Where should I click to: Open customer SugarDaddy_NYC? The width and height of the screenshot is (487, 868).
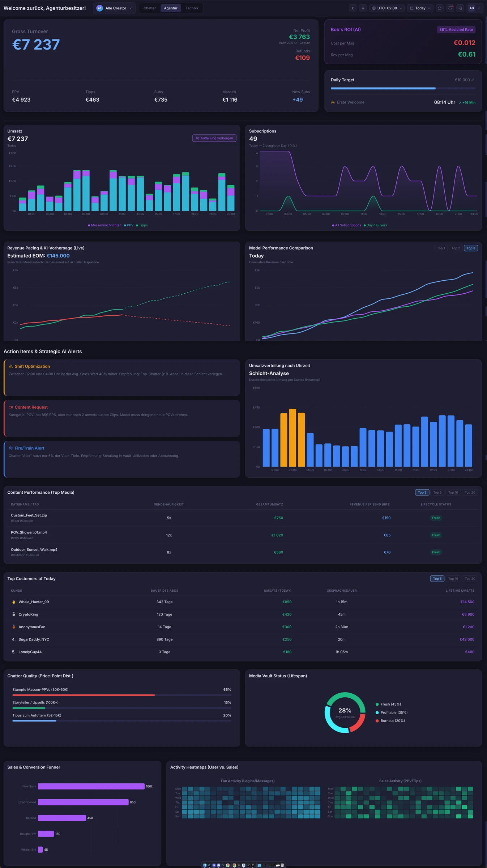click(34, 639)
